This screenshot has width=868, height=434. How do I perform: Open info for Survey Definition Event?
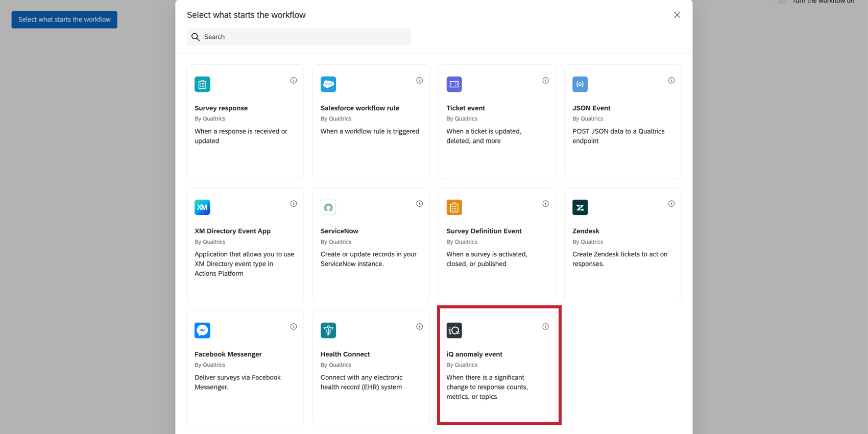click(545, 204)
